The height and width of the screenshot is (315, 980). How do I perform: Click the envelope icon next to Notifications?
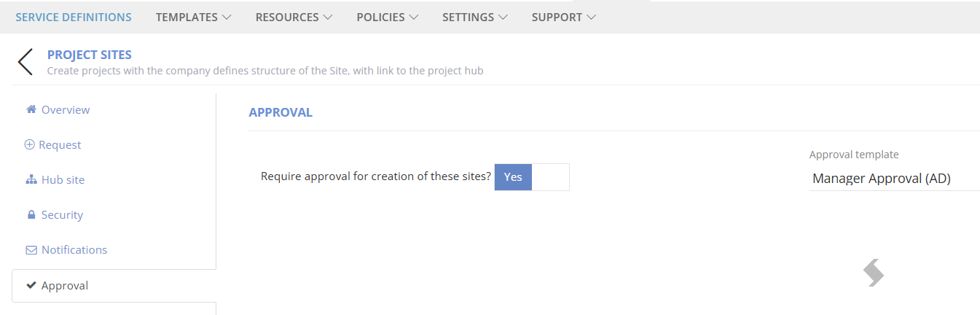point(31,250)
